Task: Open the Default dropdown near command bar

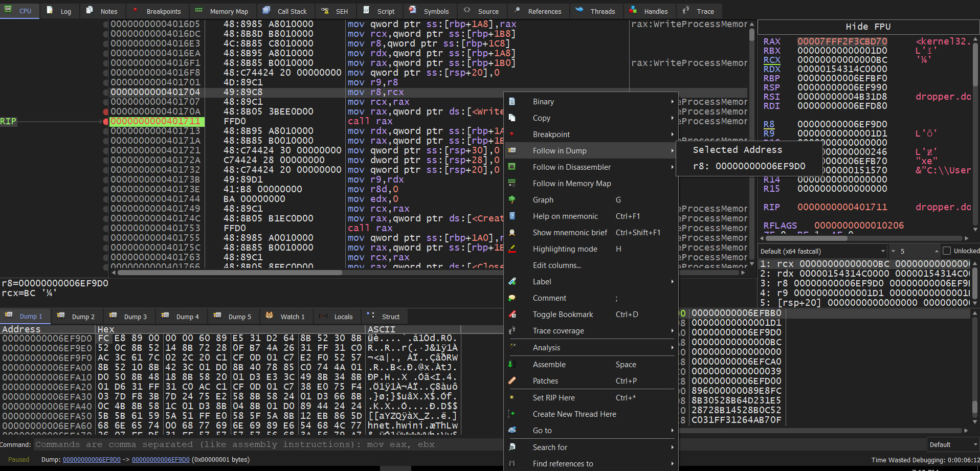Action: (x=953, y=445)
